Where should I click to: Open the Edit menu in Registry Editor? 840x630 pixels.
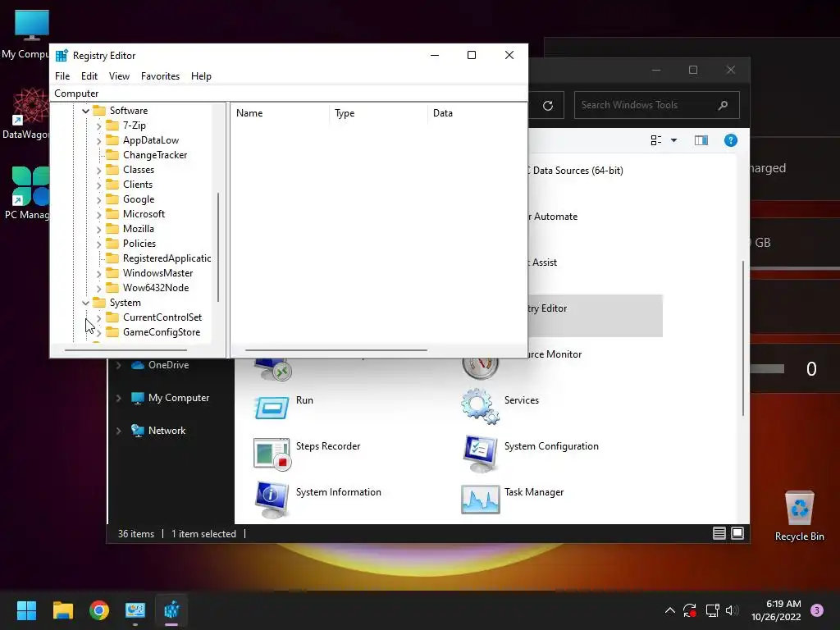click(x=89, y=76)
